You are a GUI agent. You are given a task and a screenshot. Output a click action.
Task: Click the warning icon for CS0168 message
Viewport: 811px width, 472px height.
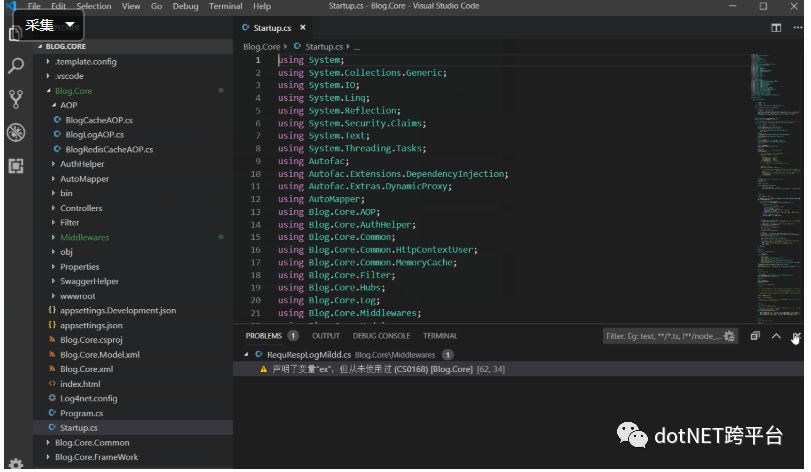[263, 369]
